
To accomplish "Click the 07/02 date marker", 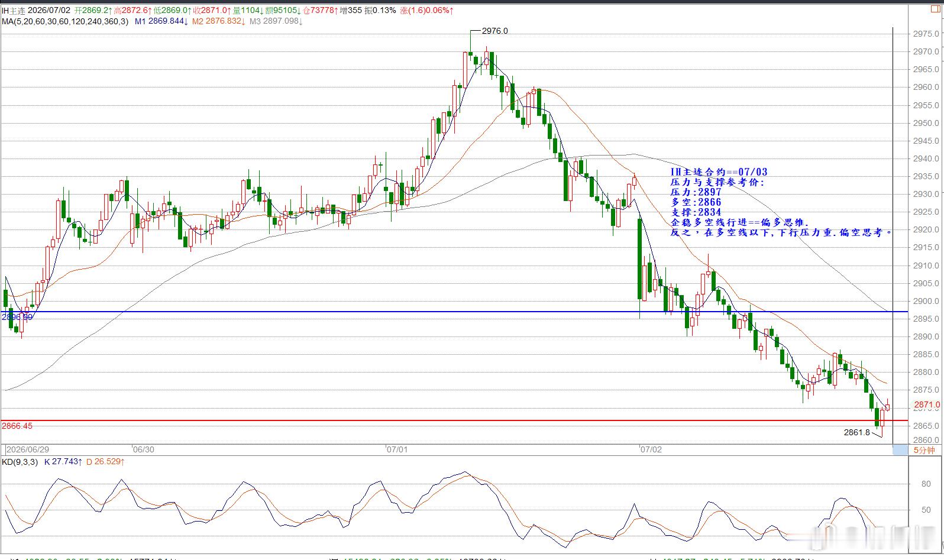I will 651,449.
